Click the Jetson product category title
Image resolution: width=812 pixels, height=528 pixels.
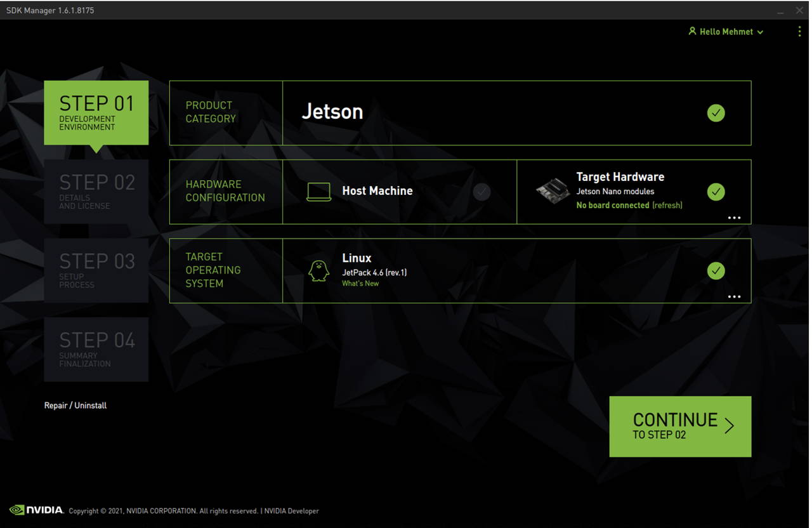click(332, 112)
